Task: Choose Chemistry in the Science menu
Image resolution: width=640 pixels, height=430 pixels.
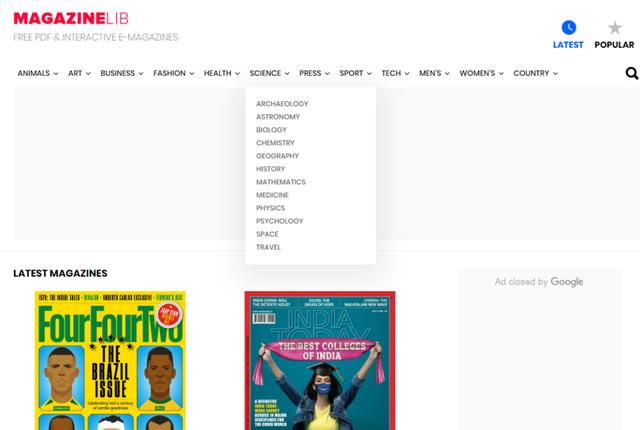Action: click(x=275, y=143)
